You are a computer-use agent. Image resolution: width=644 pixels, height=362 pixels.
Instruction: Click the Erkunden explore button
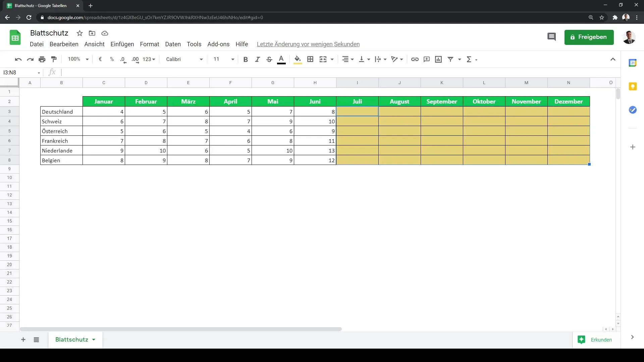(596, 340)
